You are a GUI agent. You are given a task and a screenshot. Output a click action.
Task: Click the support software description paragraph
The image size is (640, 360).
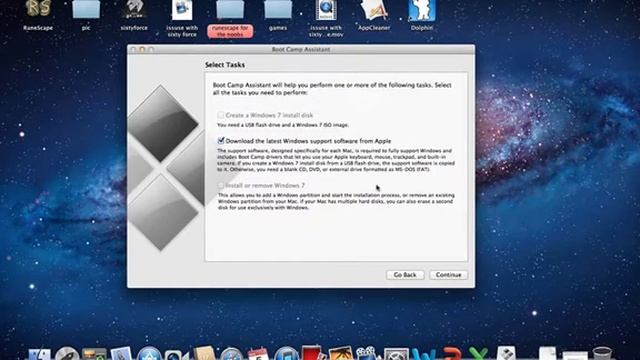pos(336,160)
